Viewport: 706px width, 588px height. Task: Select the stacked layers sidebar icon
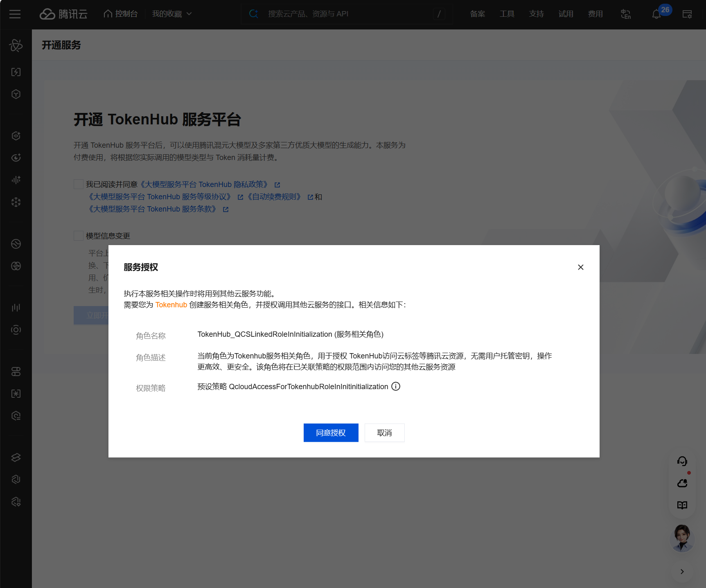click(16, 457)
